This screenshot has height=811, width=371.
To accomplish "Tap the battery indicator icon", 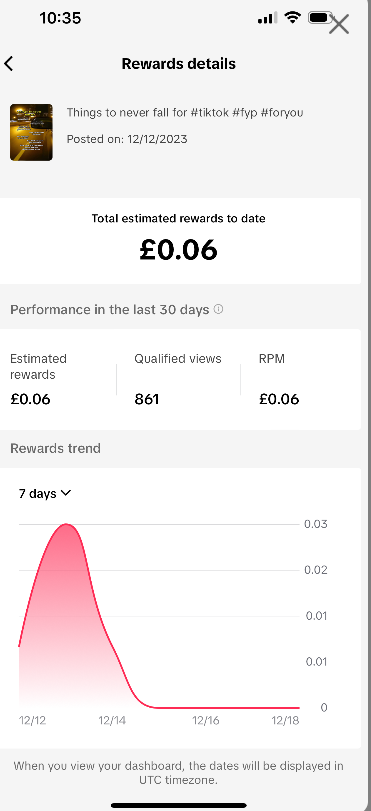I will click(320, 18).
